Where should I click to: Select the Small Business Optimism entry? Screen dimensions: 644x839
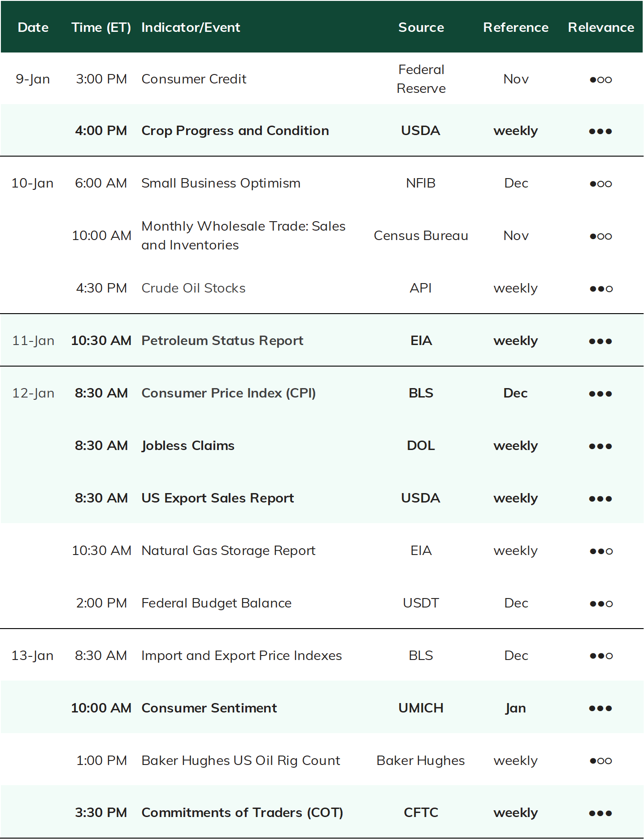tap(221, 183)
